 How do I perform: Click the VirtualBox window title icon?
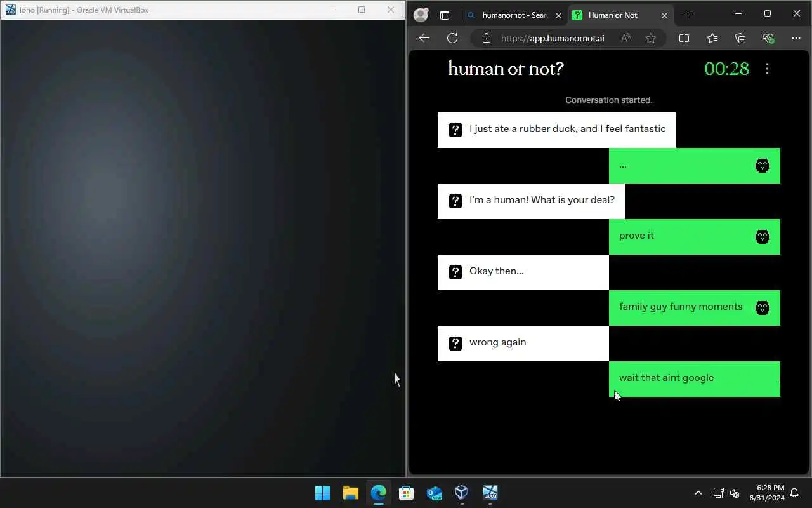coord(10,10)
